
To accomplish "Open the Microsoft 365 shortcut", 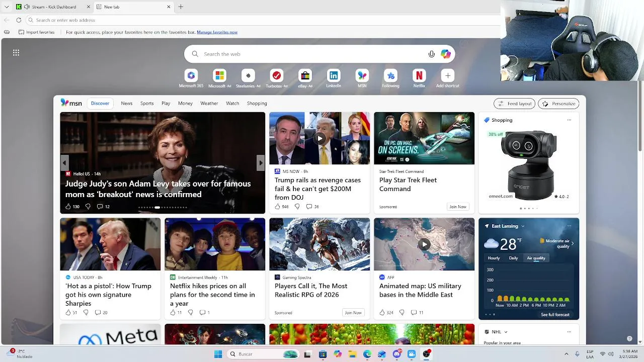I will (191, 75).
